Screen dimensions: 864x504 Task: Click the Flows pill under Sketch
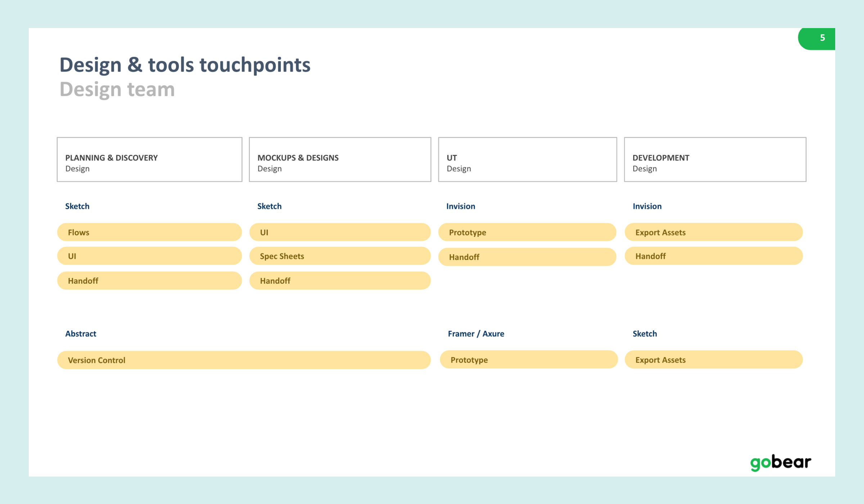coord(149,232)
